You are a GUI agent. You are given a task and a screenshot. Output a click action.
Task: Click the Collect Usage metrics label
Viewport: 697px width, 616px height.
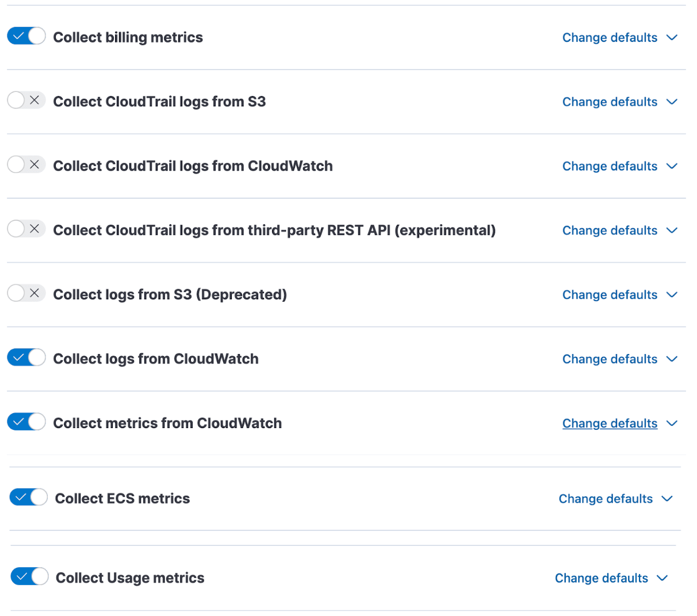tap(130, 578)
